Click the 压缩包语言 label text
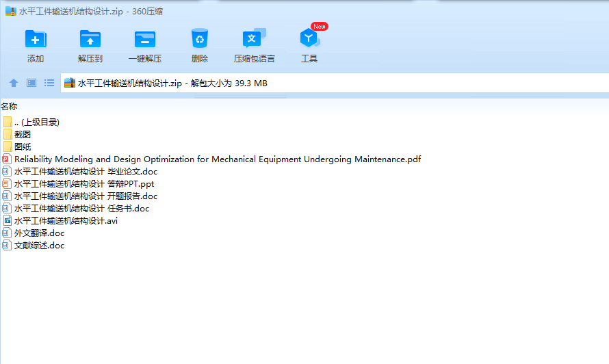This screenshot has width=609, height=364. (x=255, y=59)
